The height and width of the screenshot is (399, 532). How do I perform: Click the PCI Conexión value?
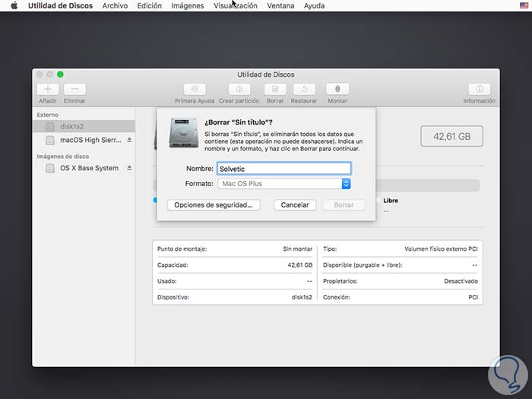(x=473, y=297)
